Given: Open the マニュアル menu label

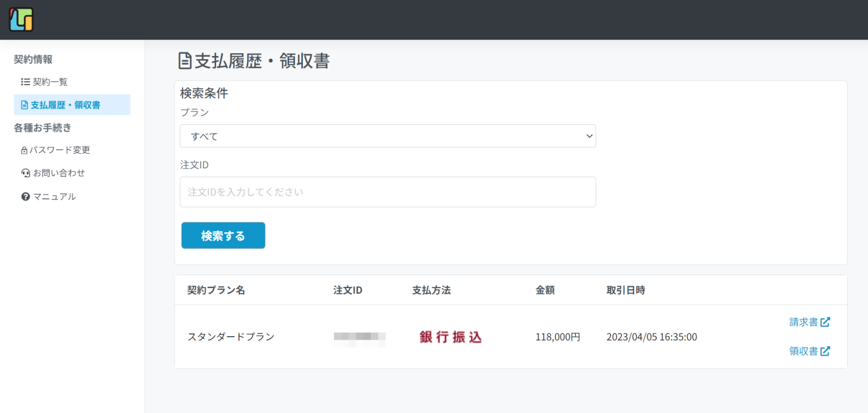Looking at the screenshot, I should 54,197.
